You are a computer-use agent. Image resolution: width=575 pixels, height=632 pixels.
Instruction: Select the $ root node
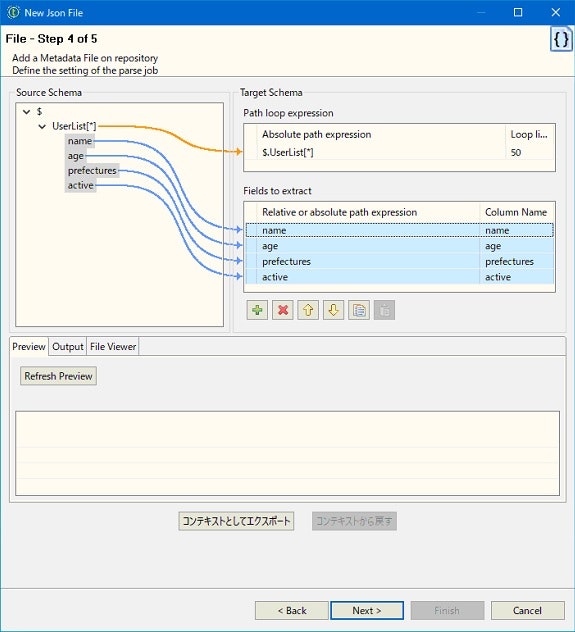tap(39, 111)
